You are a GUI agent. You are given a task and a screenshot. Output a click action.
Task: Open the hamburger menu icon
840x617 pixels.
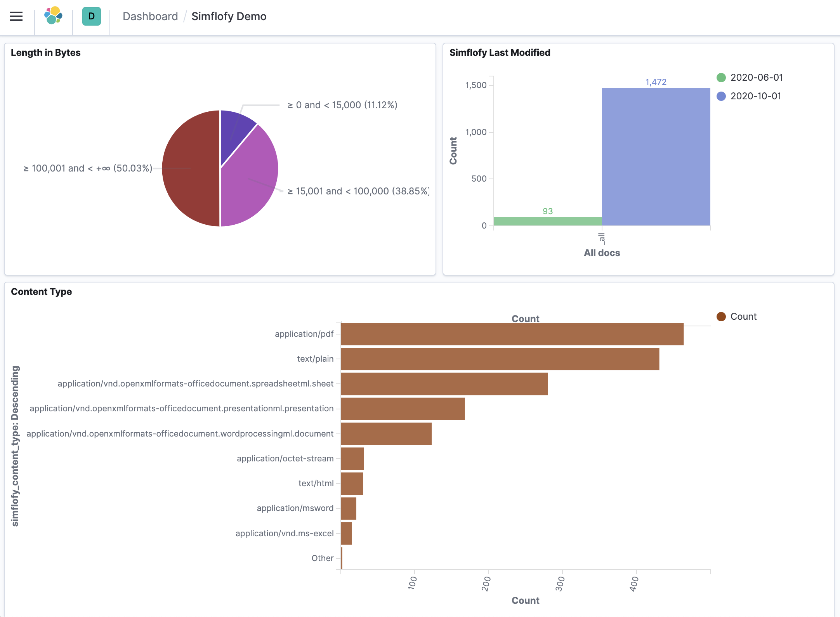16,16
